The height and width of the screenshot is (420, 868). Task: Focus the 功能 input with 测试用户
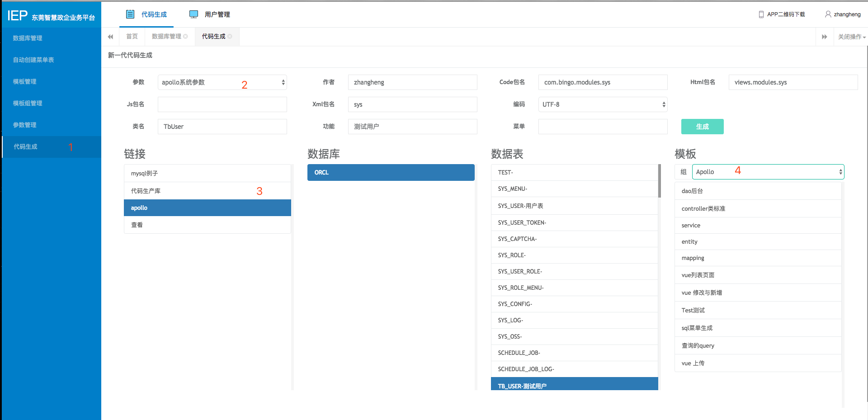(412, 127)
